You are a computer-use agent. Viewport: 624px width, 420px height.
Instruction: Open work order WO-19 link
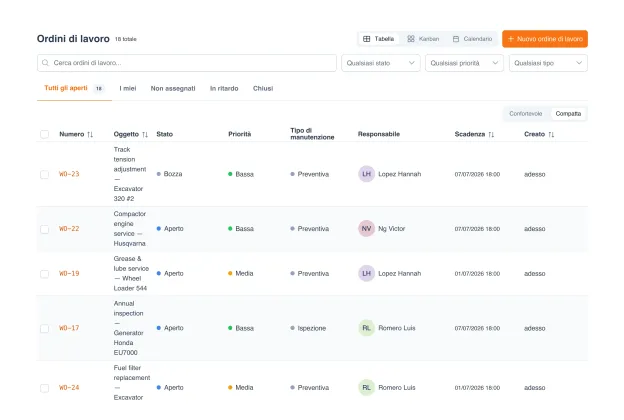[x=69, y=274]
